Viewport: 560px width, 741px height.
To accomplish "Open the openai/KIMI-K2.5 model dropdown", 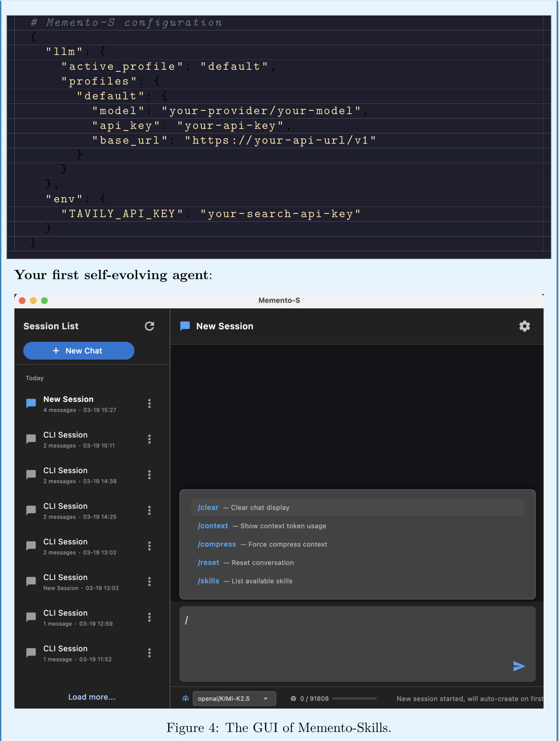I will 234,698.
